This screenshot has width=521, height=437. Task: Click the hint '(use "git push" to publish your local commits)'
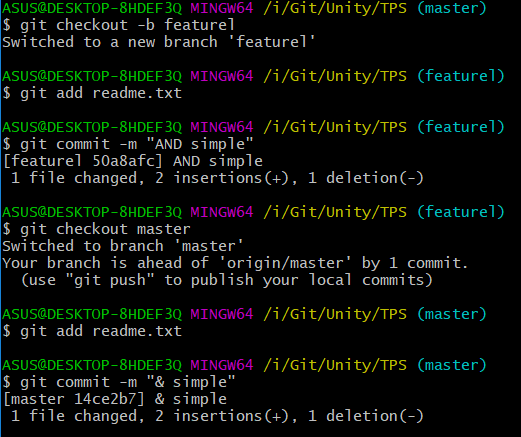pyautogui.click(x=227, y=280)
